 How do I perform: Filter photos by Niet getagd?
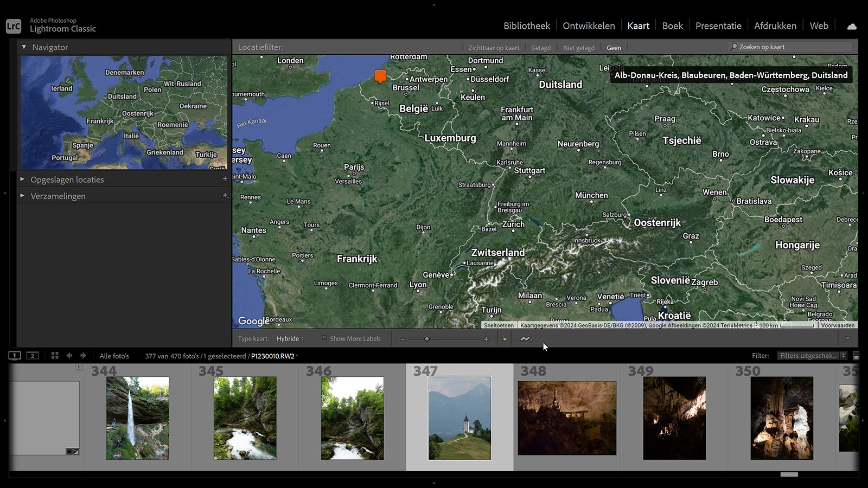click(579, 48)
